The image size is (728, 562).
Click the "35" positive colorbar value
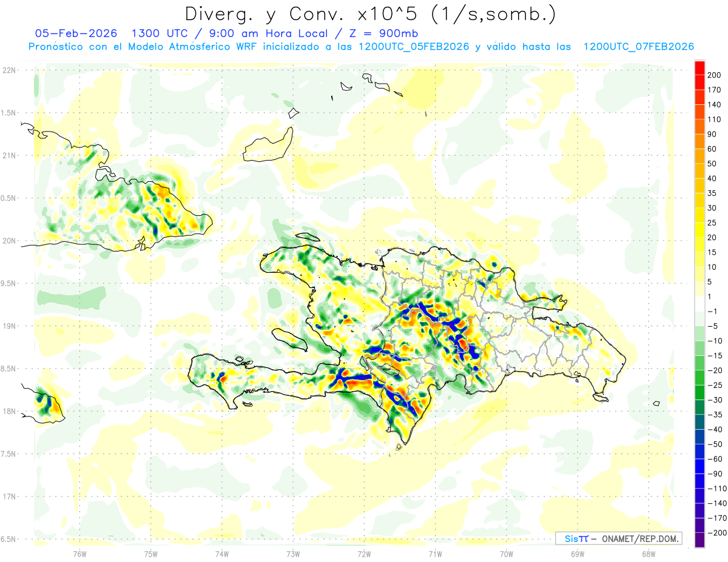tap(713, 193)
